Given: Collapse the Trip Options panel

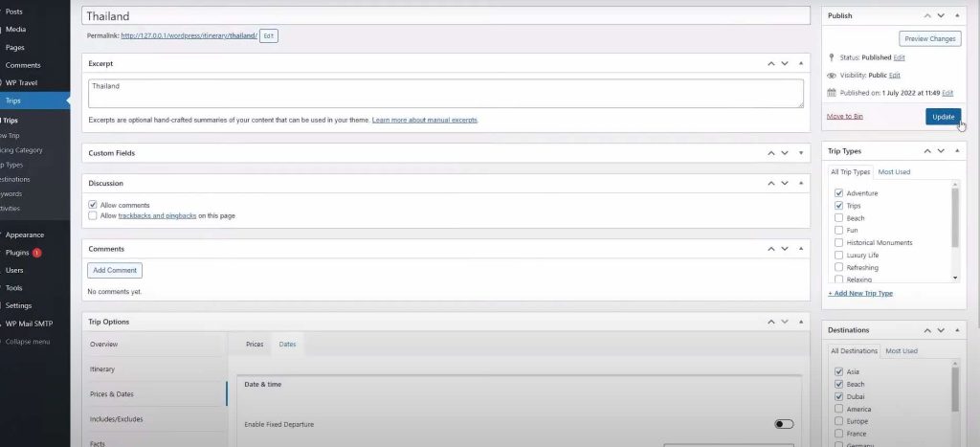Looking at the screenshot, I should click(x=801, y=322).
